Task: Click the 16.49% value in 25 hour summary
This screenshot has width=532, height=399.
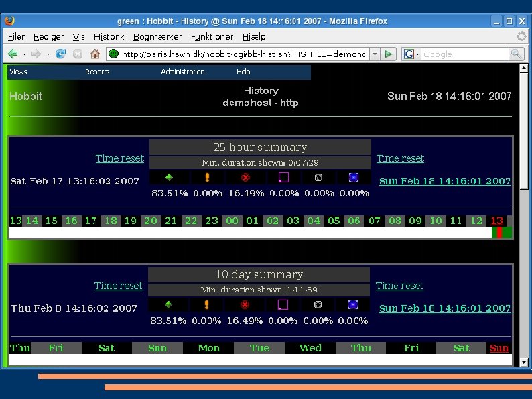Action: [246, 193]
